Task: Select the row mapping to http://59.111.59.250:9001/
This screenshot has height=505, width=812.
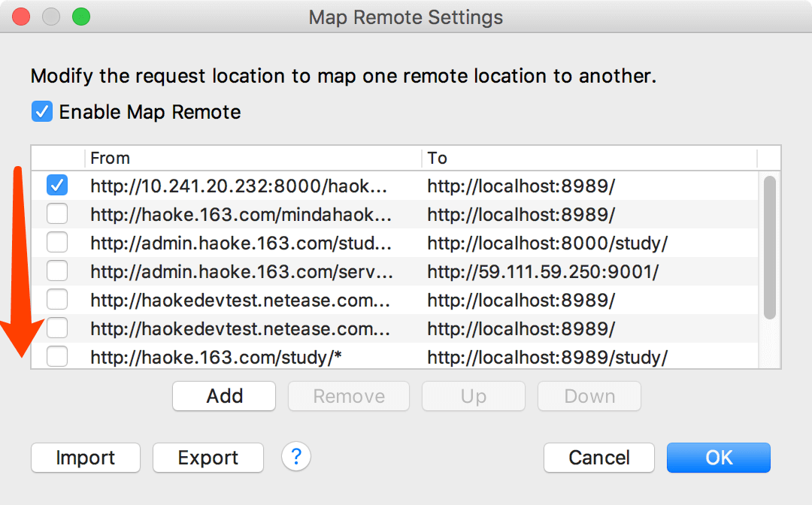Action: tap(543, 272)
